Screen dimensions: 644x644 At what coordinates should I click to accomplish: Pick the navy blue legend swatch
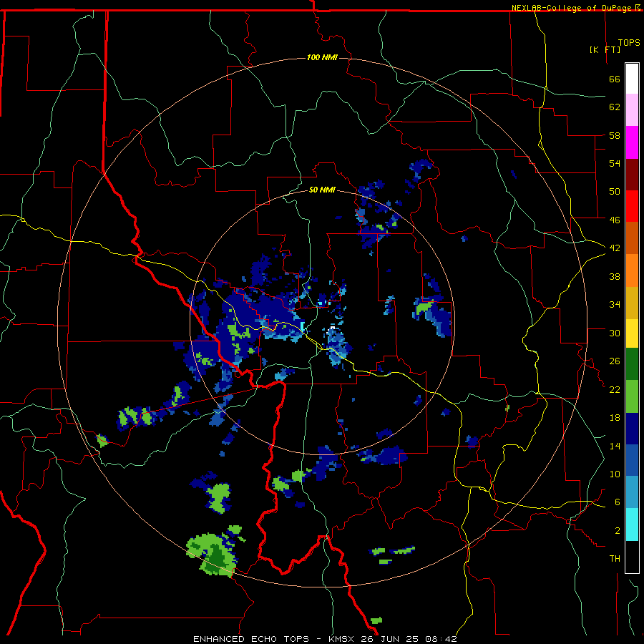tap(632, 429)
